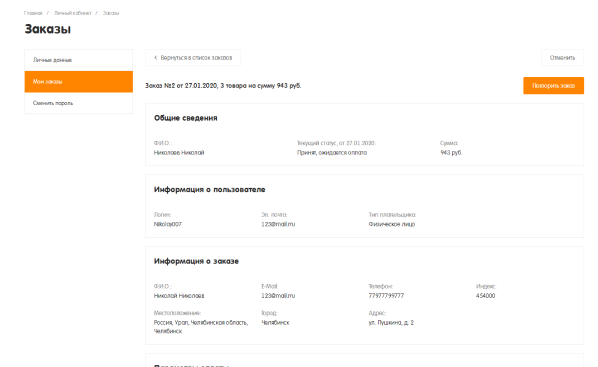Click the 'Заказы' breadcrumb item

point(111,13)
